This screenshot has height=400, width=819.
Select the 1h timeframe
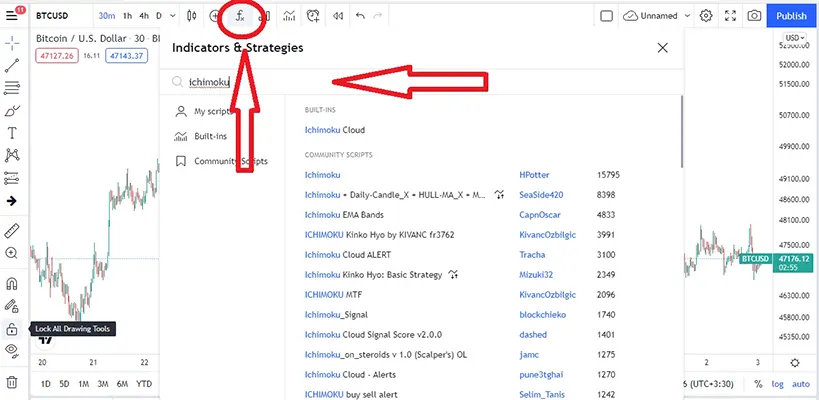click(x=127, y=16)
